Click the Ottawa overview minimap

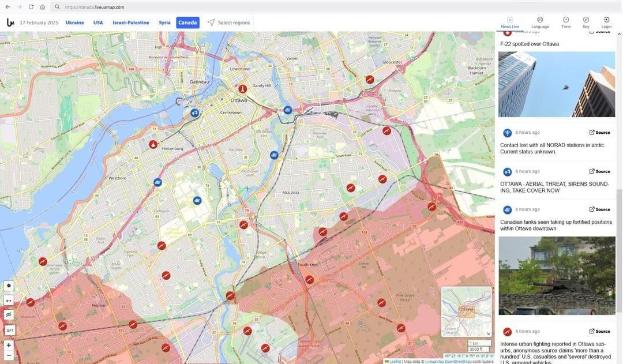467,312
